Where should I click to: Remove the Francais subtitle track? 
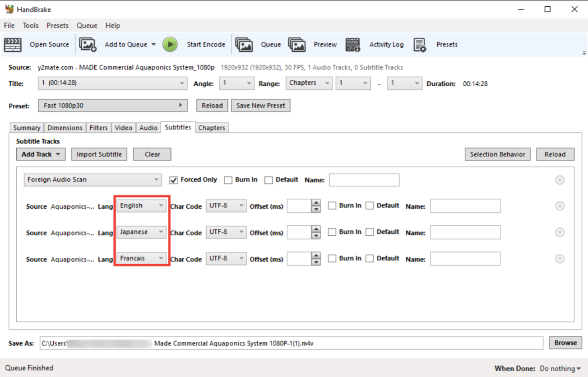pyautogui.click(x=560, y=259)
